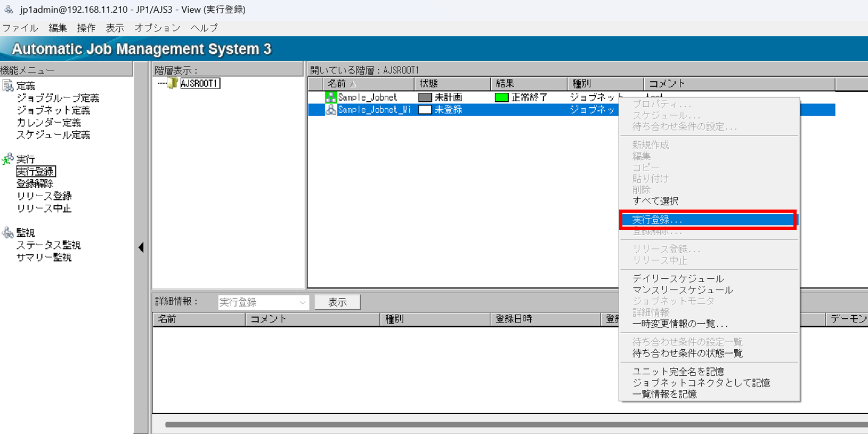
Task: Open the 詳細情報 dropdown list
Action: (302, 302)
